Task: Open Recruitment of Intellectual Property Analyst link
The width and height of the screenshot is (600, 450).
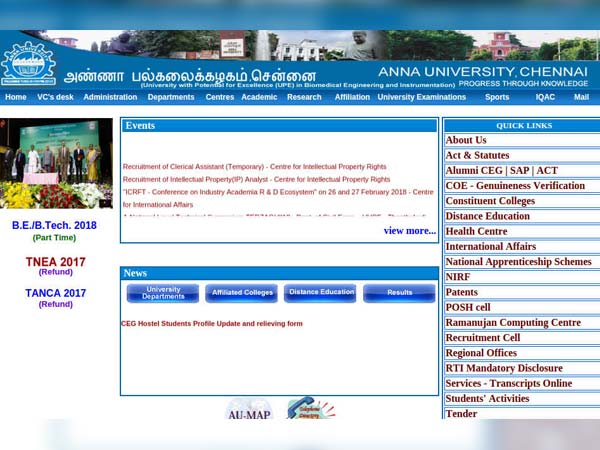Action: click(256, 179)
